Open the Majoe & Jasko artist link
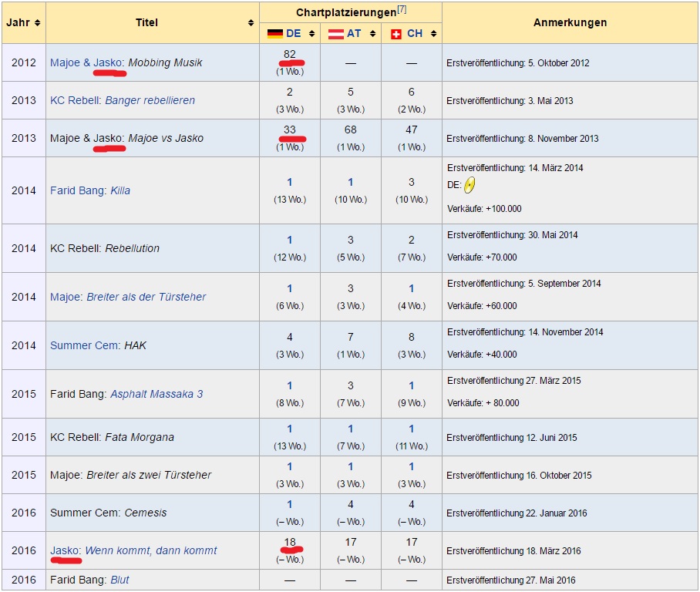The height and width of the screenshot is (592, 700). [86, 62]
